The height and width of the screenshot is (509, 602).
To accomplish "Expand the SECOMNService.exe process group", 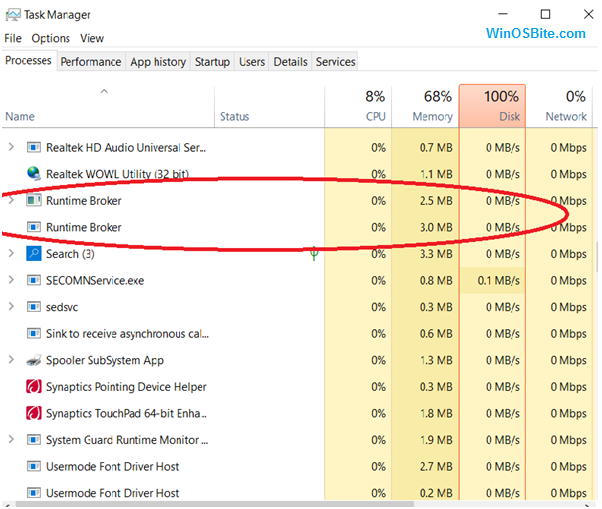I will pos(11,280).
